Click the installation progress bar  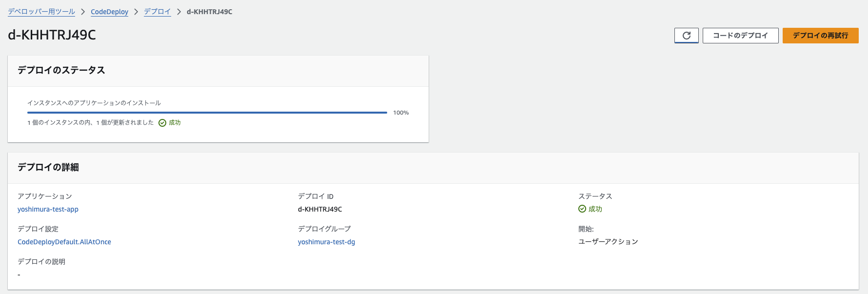(x=207, y=113)
